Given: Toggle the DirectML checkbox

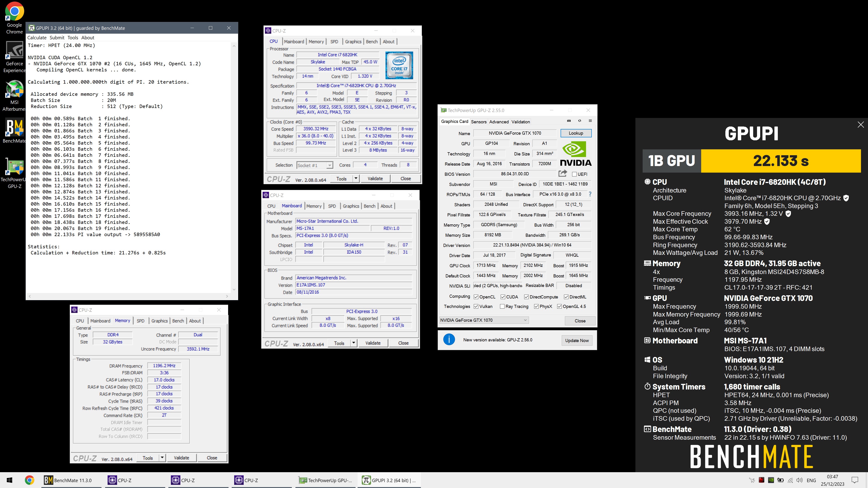Looking at the screenshot, I should tap(566, 297).
